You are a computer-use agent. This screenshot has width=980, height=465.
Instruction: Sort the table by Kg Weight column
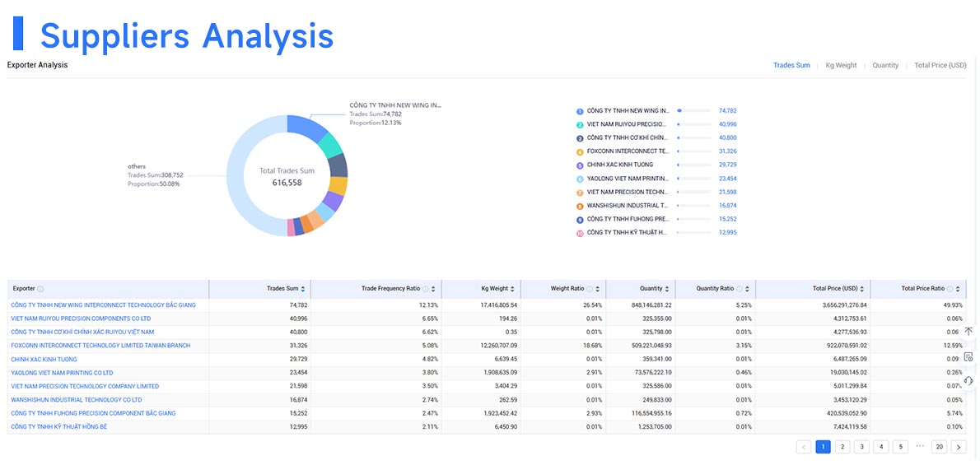[x=513, y=289]
